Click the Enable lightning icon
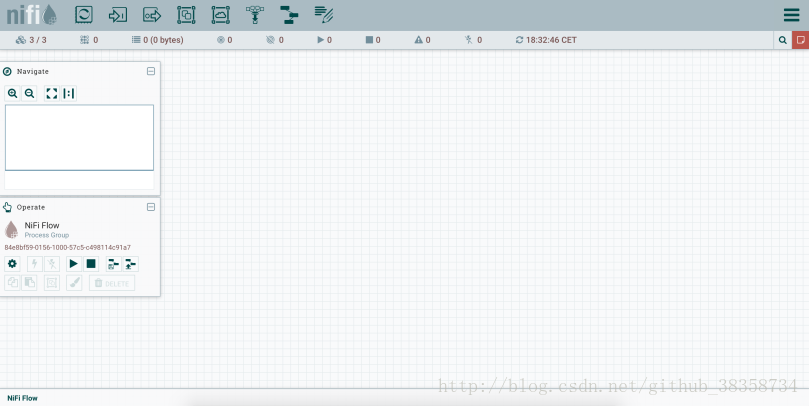The image size is (809, 406). [x=35, y=264]
